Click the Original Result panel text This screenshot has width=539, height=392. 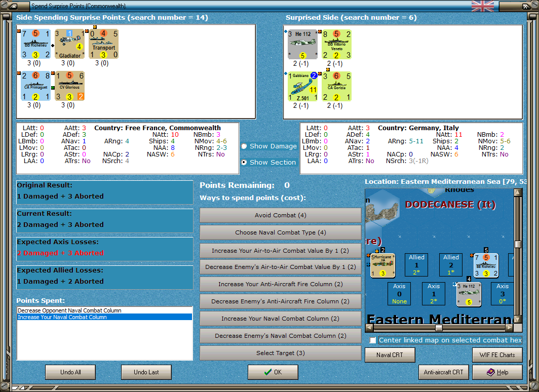point(60,196)
